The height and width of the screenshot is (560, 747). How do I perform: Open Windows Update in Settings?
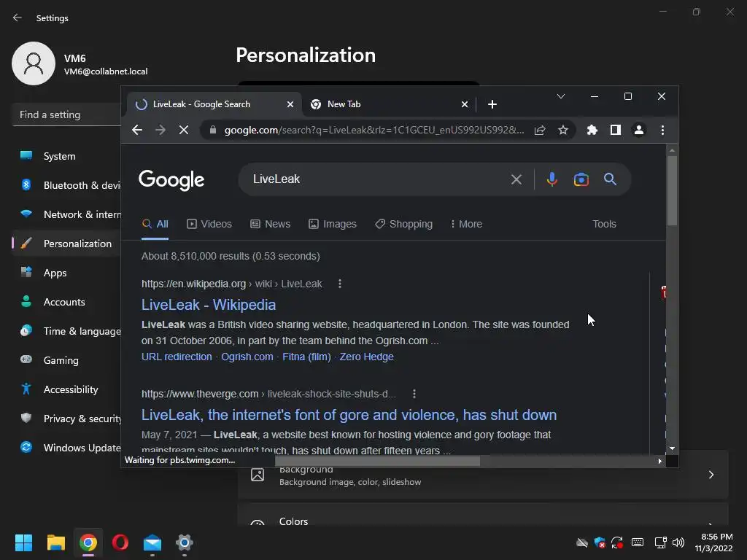tap(66, 448)
